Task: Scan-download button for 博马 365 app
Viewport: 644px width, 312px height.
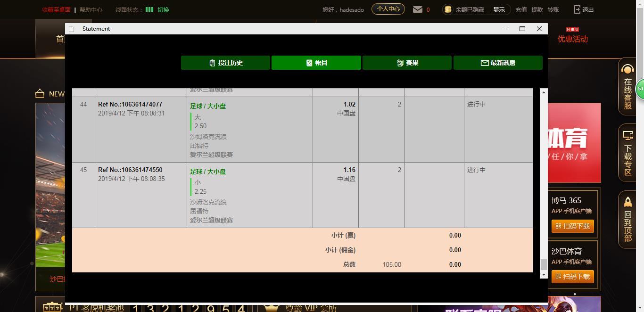Action: [572, 226]
